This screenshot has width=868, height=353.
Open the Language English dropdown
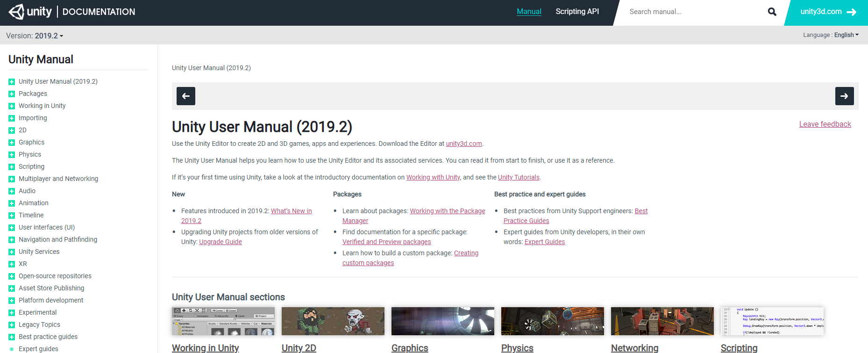click(831, 35)
